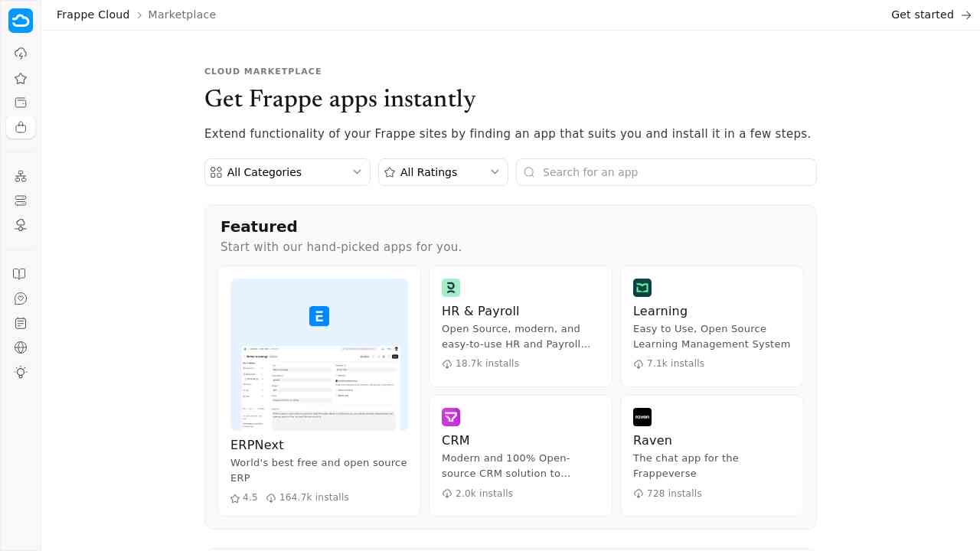Open the CRM app title
Screen dimensions: 980x551
456,440
